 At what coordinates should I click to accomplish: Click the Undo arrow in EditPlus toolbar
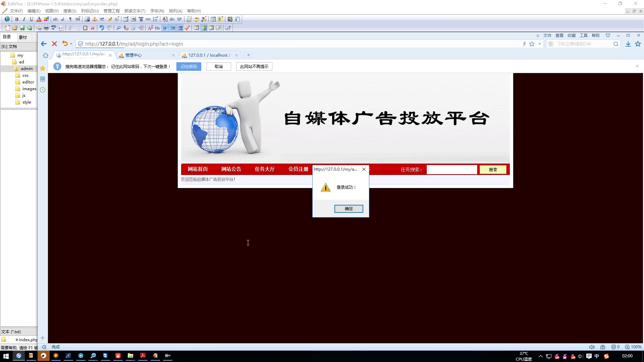(x=102, y=28)
